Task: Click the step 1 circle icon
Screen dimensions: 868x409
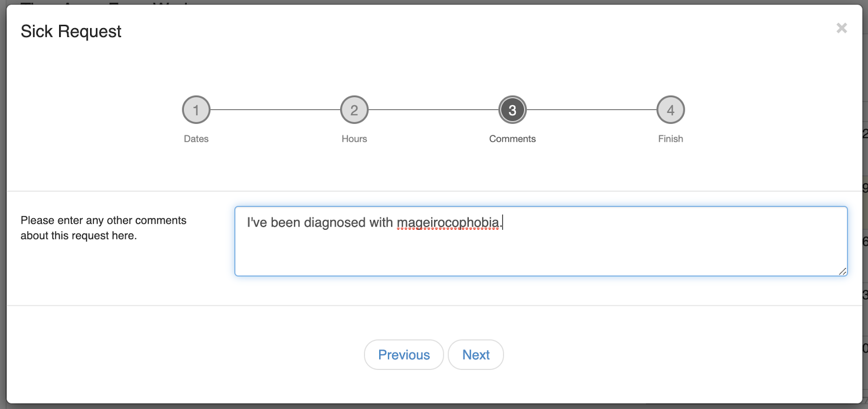Action: 196,110
